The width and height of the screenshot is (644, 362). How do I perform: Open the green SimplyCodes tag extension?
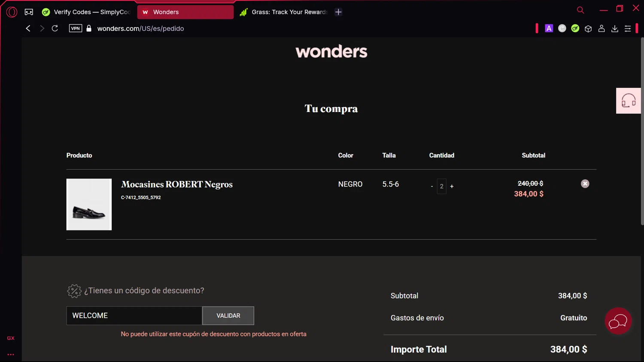[x=575, y=28]
